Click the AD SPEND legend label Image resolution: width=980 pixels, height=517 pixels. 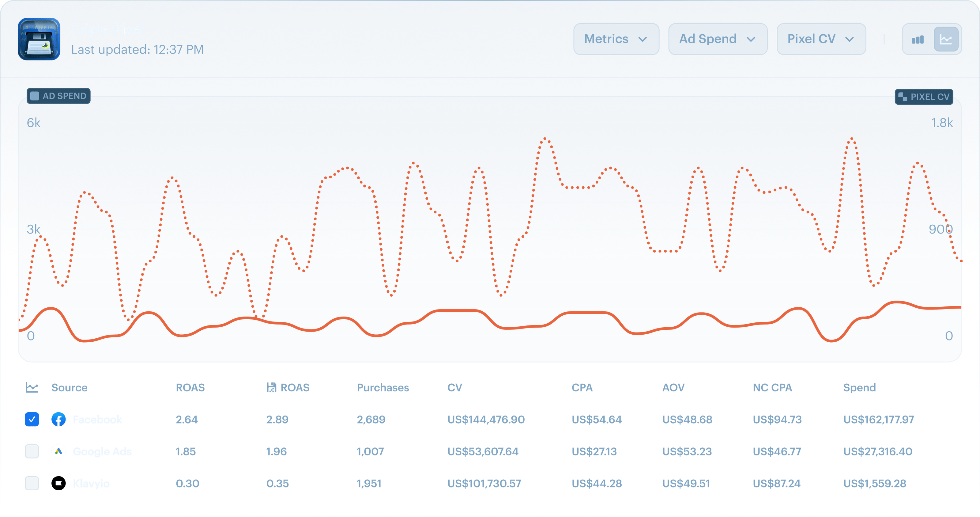(64, 96)
